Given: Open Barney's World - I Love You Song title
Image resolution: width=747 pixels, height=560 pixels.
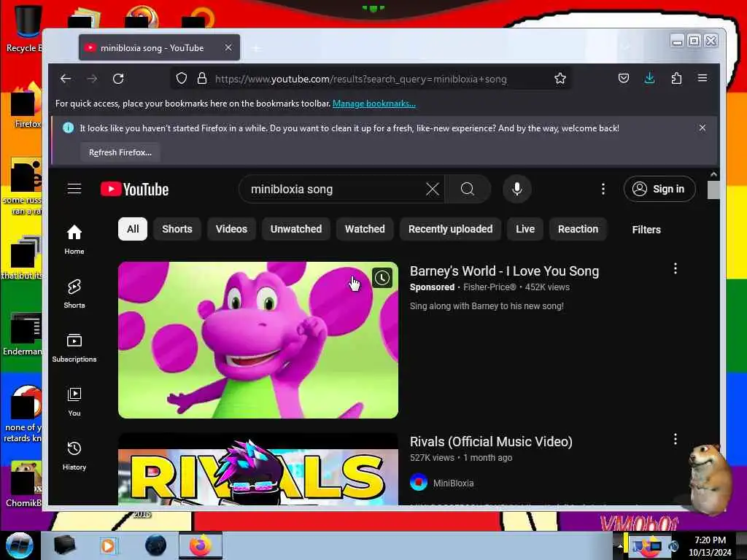Looking at the screenshot, I should click(504, 271).
